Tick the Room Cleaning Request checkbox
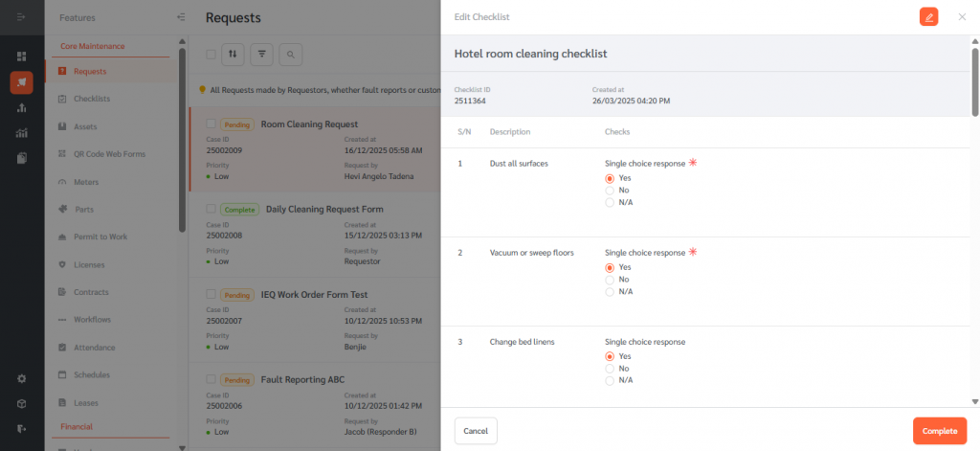 pos(212,124)
